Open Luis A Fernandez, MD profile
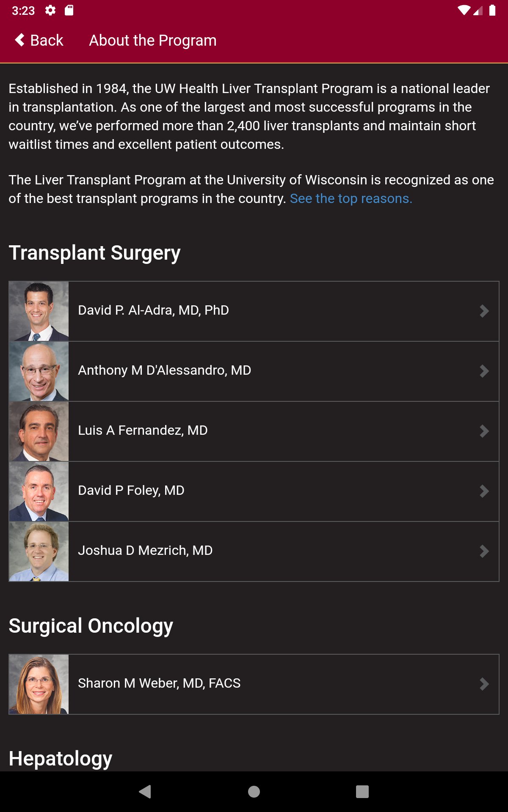Image resolution: width=508 pixels, height=812 pixels. point(143,431)
